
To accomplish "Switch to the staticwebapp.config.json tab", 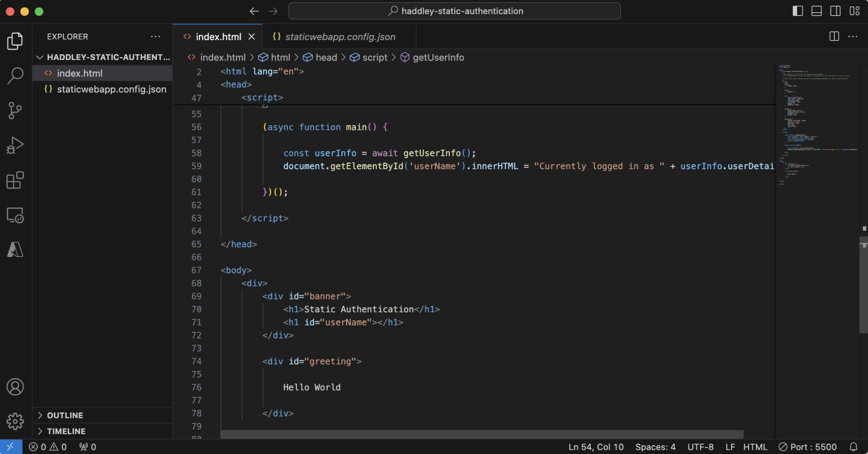I will coord(340,37).
